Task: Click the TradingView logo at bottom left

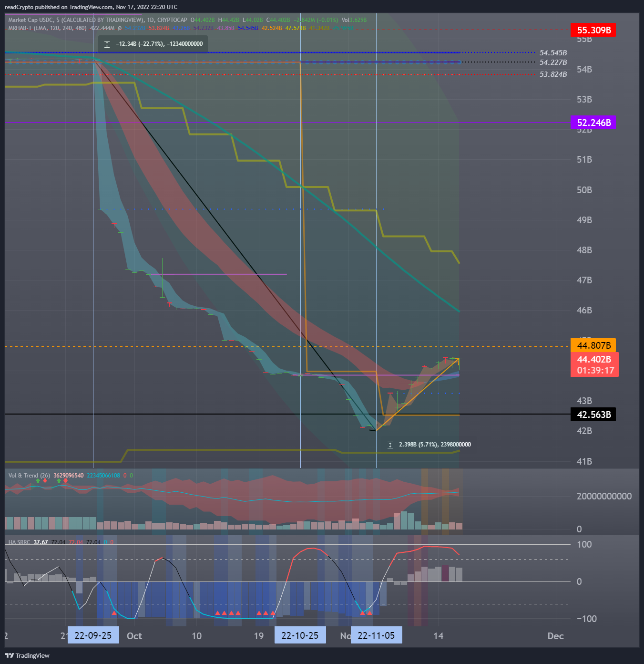Action: (x=27, y=655)
